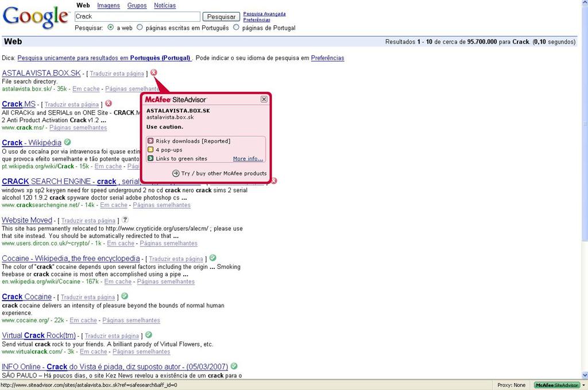Open Pesquisa Avançada link

tap(264, 14)
